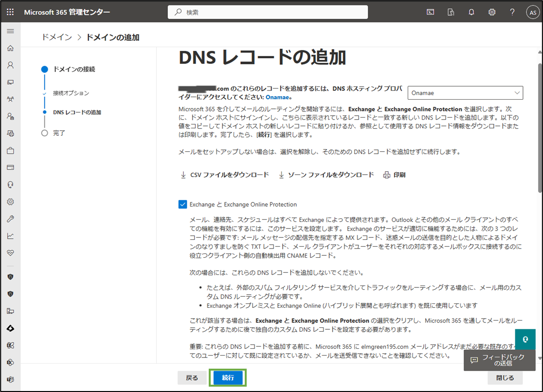Open the Onamae DNS provider dropdown
543x392 pixels.
click(x=465, y=93)
